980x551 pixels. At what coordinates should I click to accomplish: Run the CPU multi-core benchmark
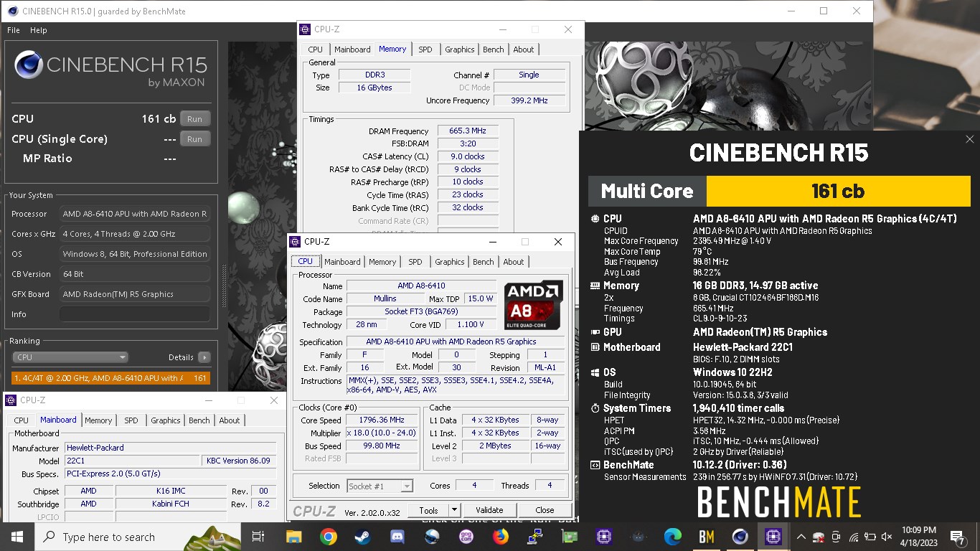click(194, 119)
